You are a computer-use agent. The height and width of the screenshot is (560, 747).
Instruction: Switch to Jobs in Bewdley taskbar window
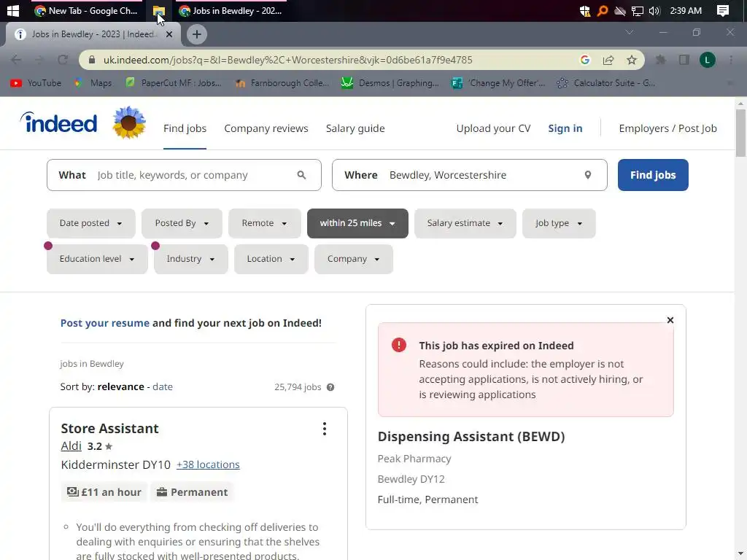point(231,10)
